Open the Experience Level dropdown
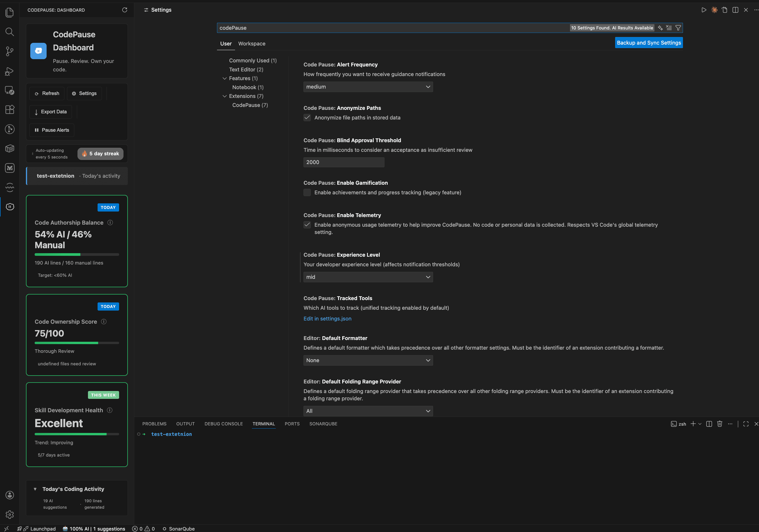Screen dimensions: 759x532 [x=368, y=277]
